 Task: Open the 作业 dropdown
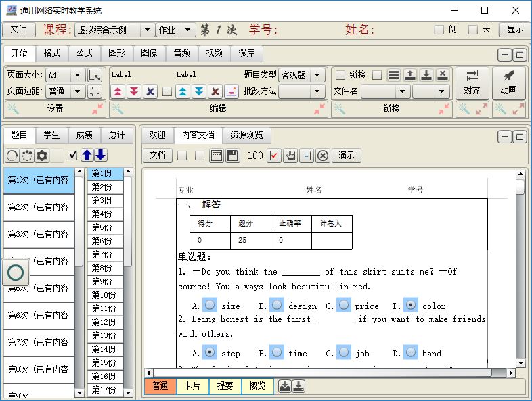coord(188,30)
